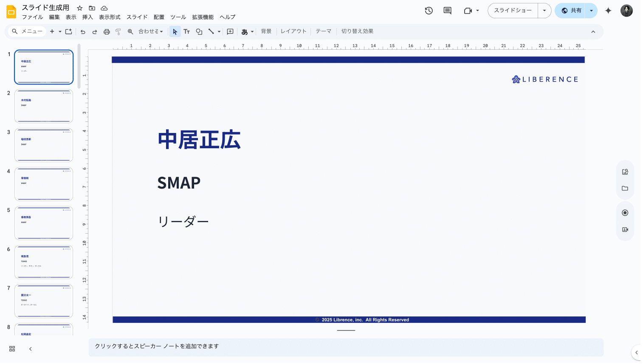Click the zoom magnifier icon

130,31
